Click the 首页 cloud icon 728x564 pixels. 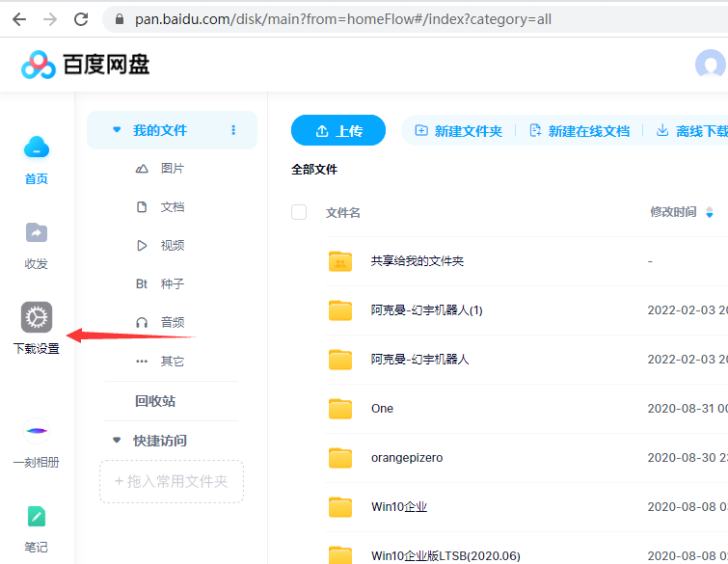click(37, 148)
